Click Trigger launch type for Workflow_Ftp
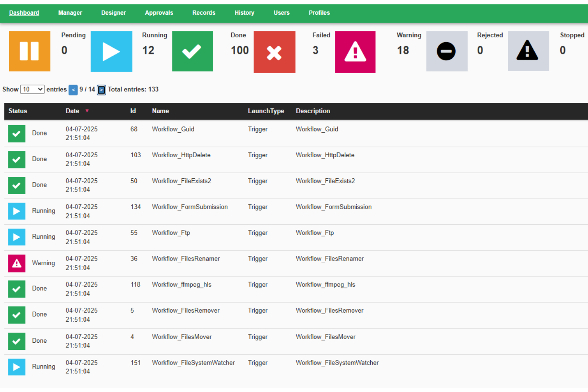588x392 pixels. (257, 233)
